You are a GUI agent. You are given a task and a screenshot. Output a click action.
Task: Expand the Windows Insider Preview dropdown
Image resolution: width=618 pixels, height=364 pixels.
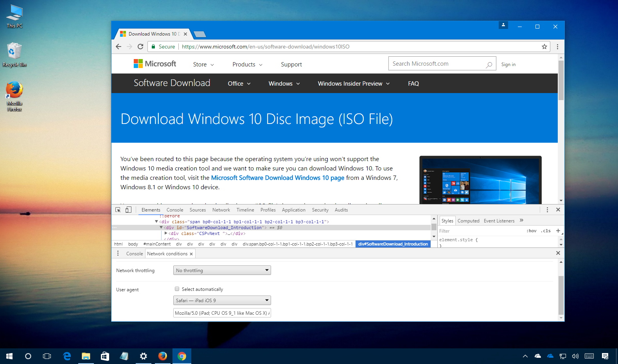354,84
